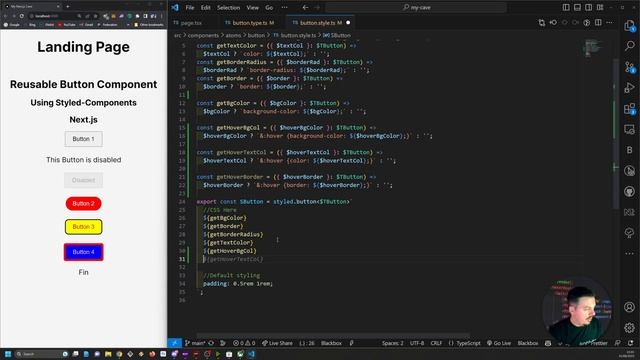This screenshot has width=640, height=360.
Task: Go back with editor navigation arrow
Action: pos(305,7)
